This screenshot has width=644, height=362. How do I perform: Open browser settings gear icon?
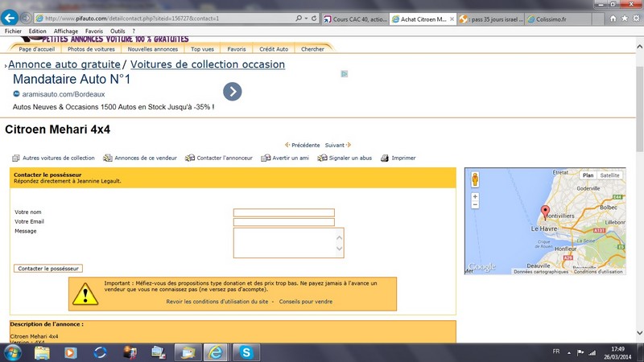point(636,19)
